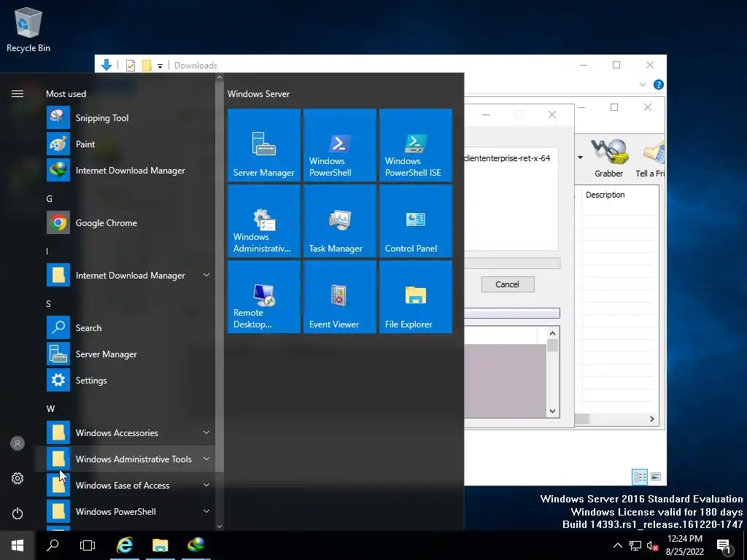Click the New folder quick access button
Viewport: 747px width, 560px height.
[147, 65]
